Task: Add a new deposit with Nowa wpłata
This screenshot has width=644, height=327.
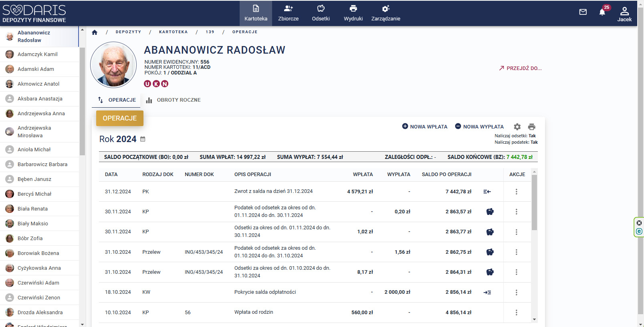Action: [x=424, y=126]
